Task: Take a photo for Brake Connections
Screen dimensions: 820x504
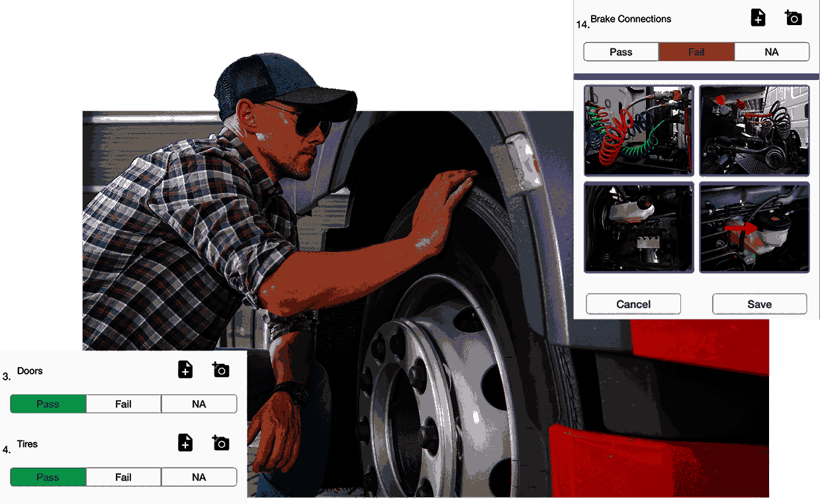Action: (793, 18)
